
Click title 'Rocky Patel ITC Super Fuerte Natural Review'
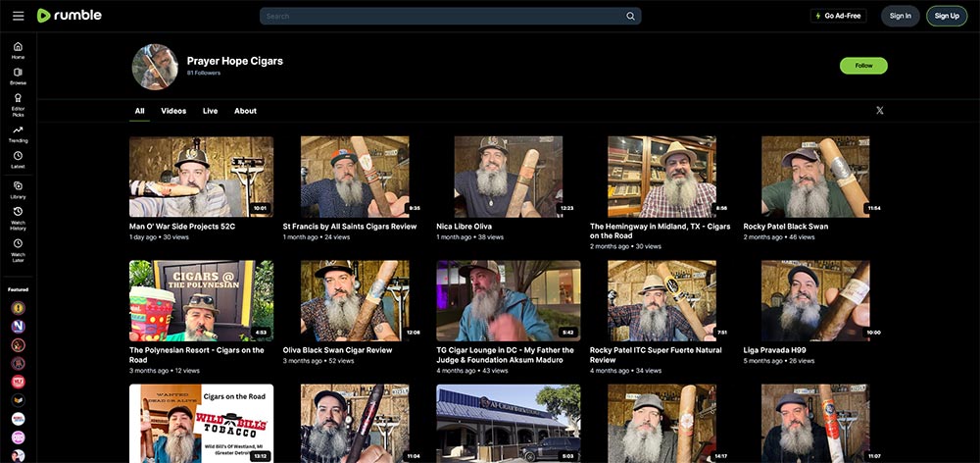point(656,355)
